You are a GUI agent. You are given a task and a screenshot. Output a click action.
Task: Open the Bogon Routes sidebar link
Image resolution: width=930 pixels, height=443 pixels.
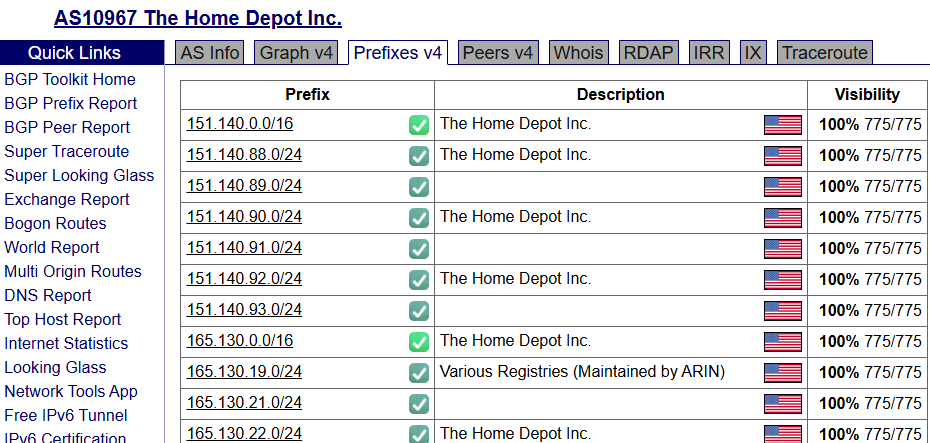(55, 223)
